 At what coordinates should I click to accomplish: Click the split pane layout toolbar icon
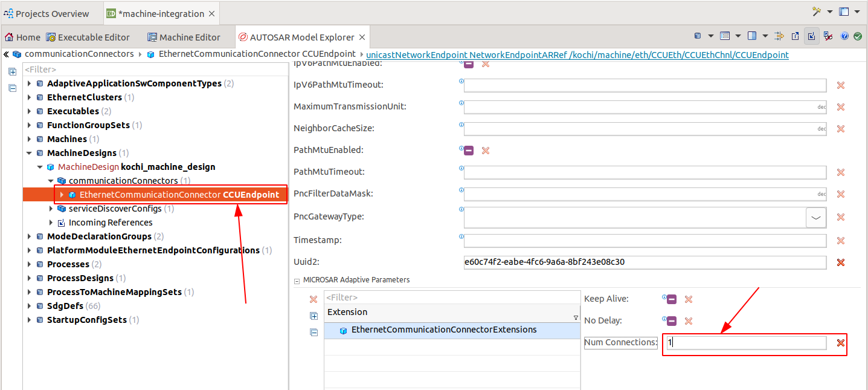[x=752, y=36]
